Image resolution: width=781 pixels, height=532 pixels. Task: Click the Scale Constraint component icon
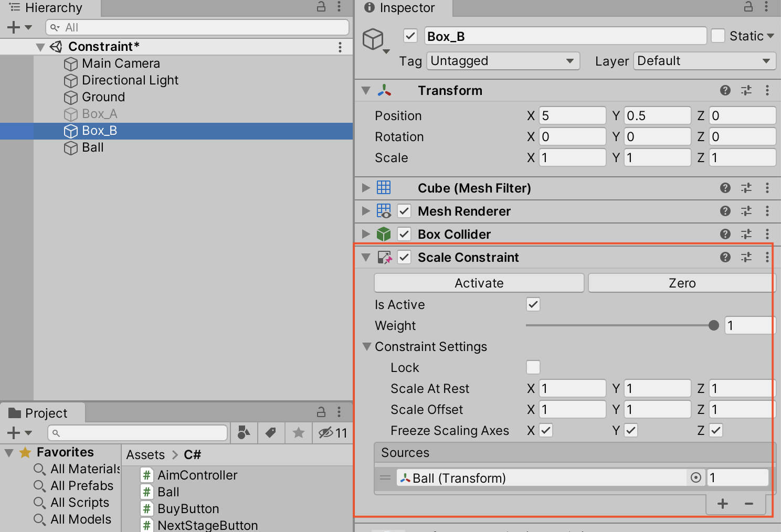[x=385, y=257]
